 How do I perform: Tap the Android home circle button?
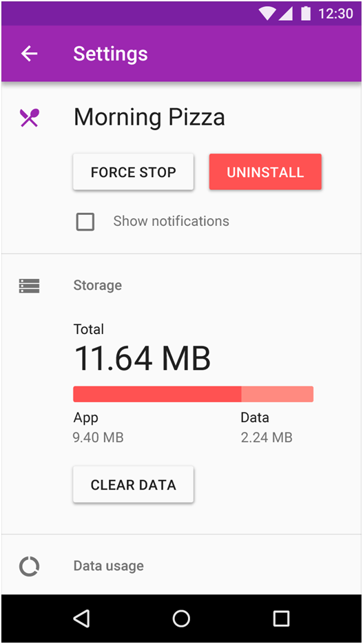pyautogui.click(x=181, y=618)
